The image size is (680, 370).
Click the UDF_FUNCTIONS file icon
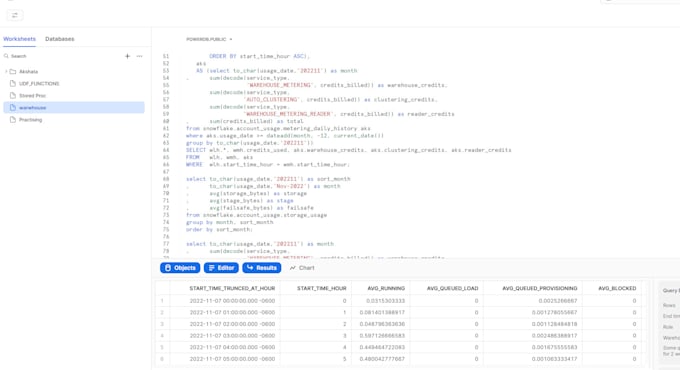pyautogui.click(x=13, y=84)
